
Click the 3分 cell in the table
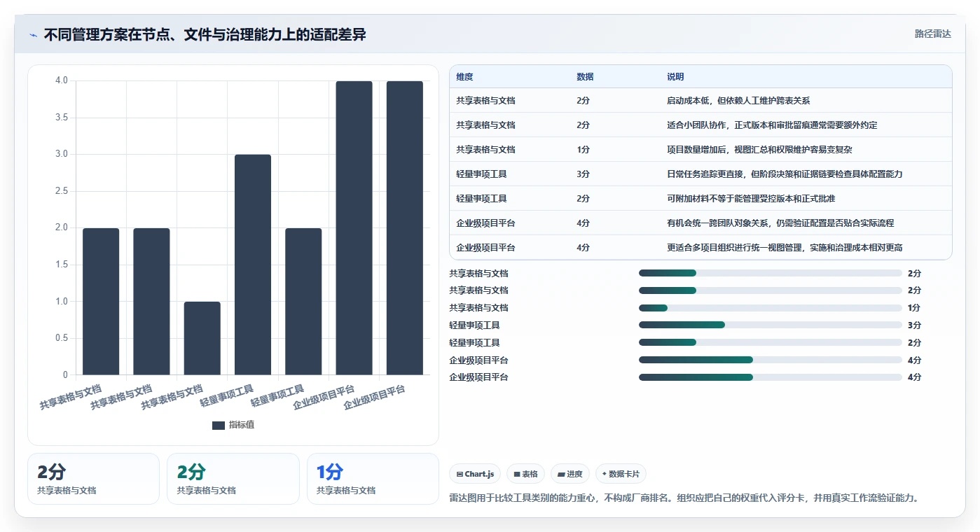[x=583, y=174]
